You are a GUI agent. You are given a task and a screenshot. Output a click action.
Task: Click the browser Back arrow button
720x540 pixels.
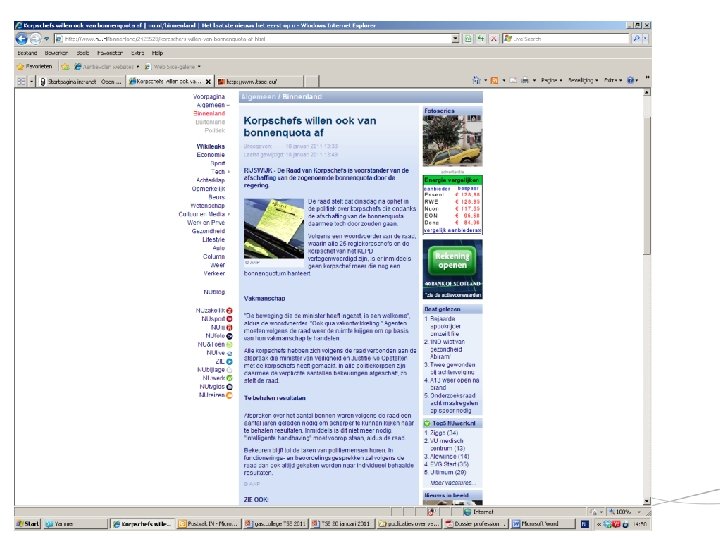[22, 39]
